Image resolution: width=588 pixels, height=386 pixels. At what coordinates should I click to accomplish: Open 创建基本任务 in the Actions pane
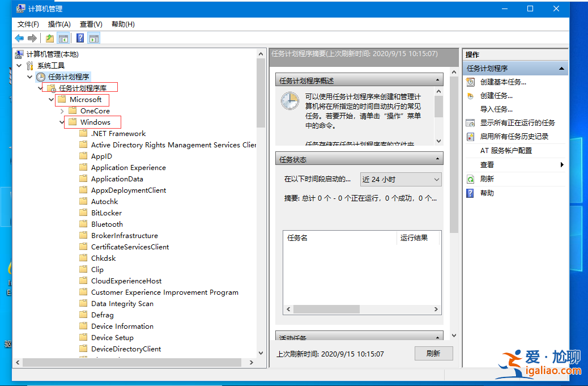[x=502, y=83]
